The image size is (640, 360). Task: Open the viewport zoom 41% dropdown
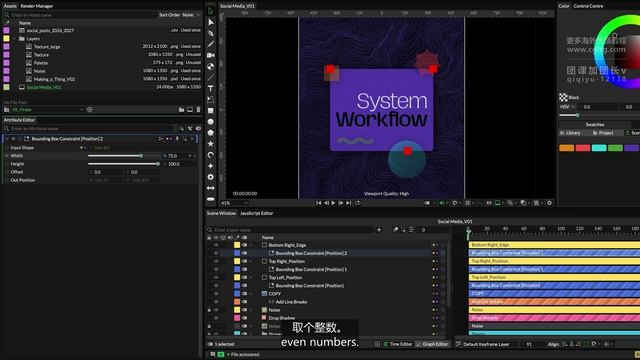coord(234,203)
